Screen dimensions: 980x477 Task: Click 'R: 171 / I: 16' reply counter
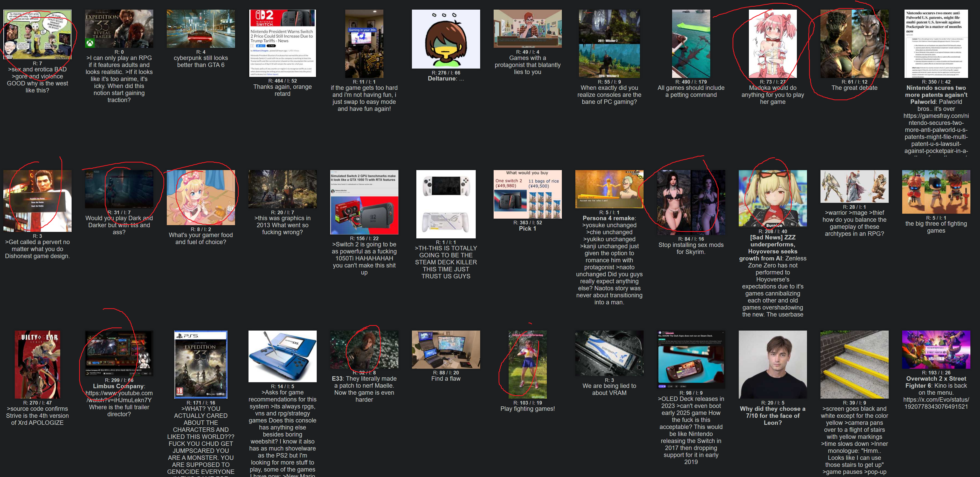point(201,403)
